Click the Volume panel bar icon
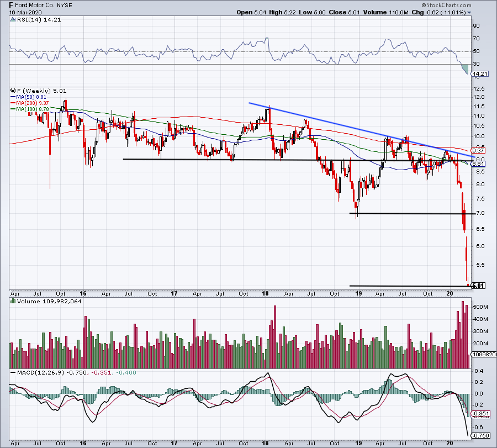The width and height of the screenshot is (497, 448). [13, 301]
